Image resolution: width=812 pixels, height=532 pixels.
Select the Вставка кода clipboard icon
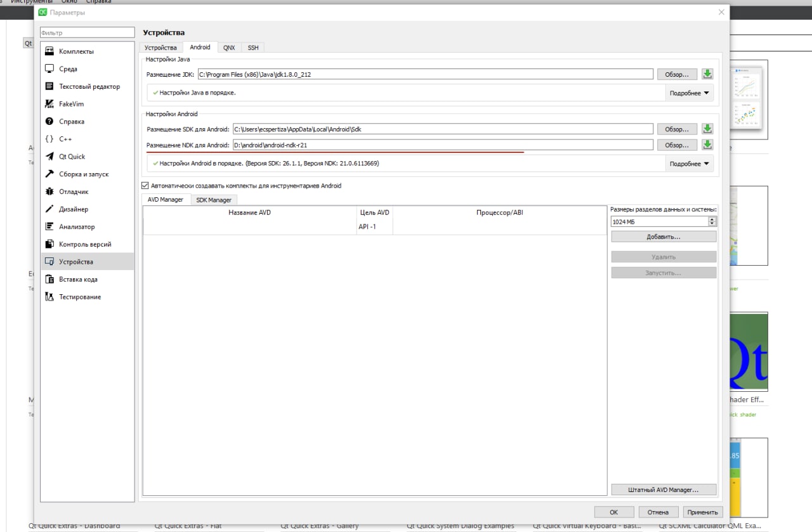point(49,279)
